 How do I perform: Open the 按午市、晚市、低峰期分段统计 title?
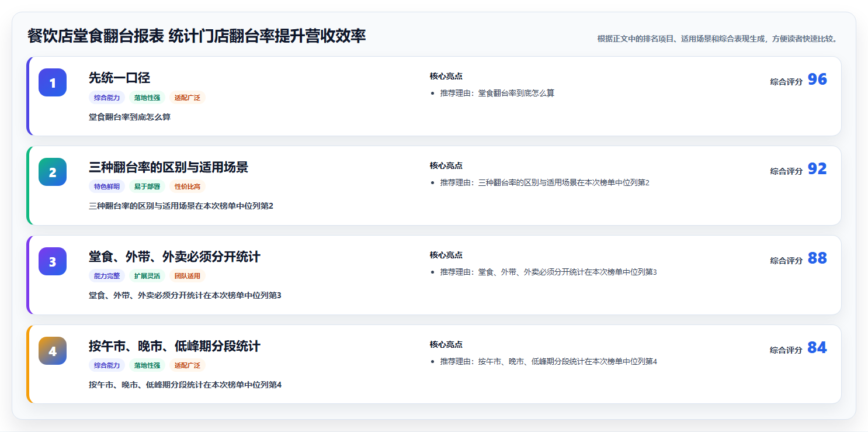tap(175, 346)
